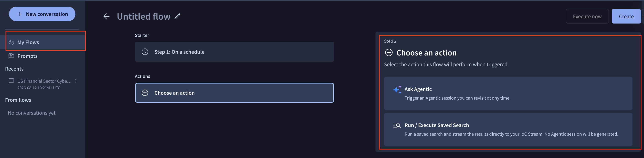Viewport: 644px width, 158px height.
Task: Start a New conversation
Action: click(x=42, y=14)
